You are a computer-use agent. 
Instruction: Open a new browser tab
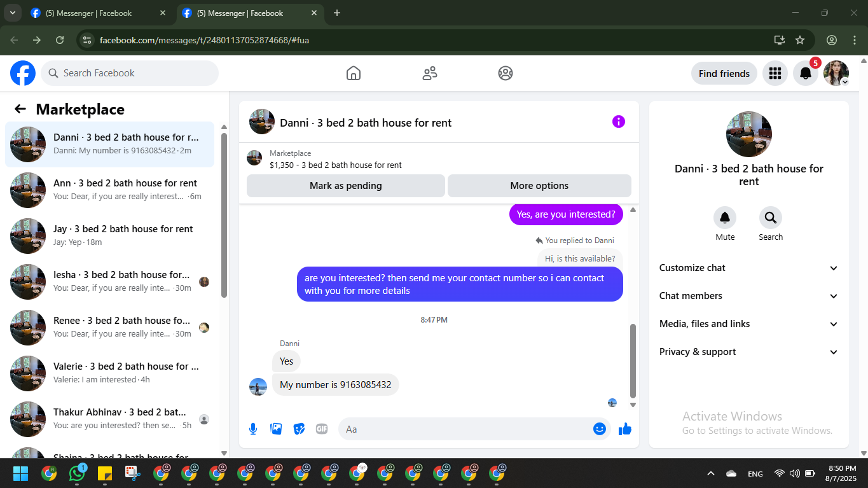coord(337,13)
